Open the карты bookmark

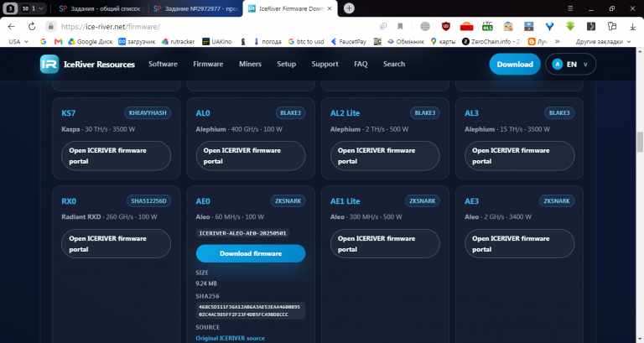443,41
